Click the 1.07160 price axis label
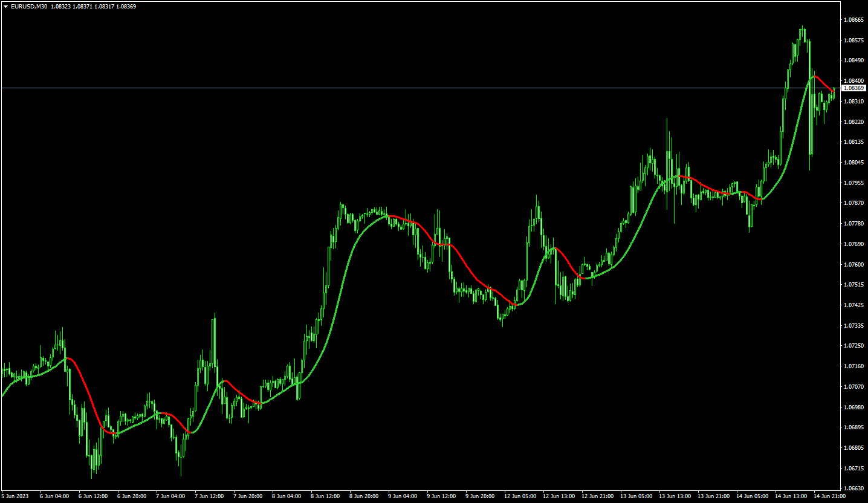Screen dimensions: 868x503 pyautogui.click(x=853, y=366)
